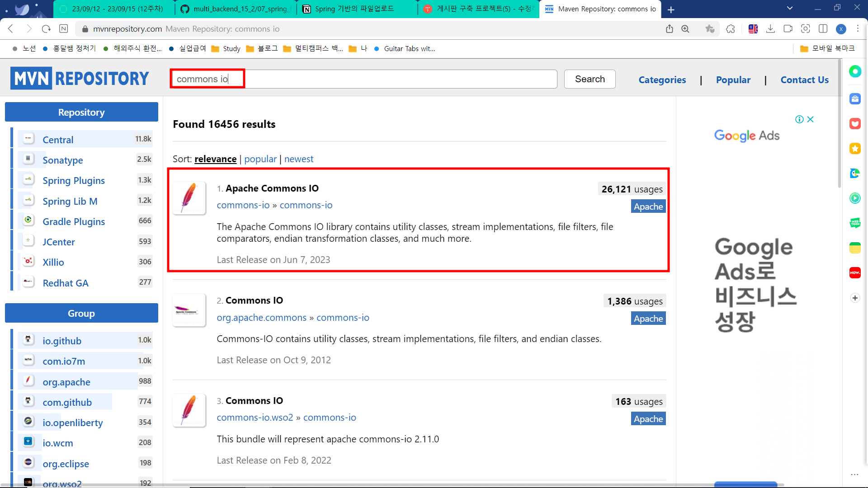This screenshot has height=488, width=868.
Task: Close the Google Ads banner X icon
Action: tap(811, 119)
